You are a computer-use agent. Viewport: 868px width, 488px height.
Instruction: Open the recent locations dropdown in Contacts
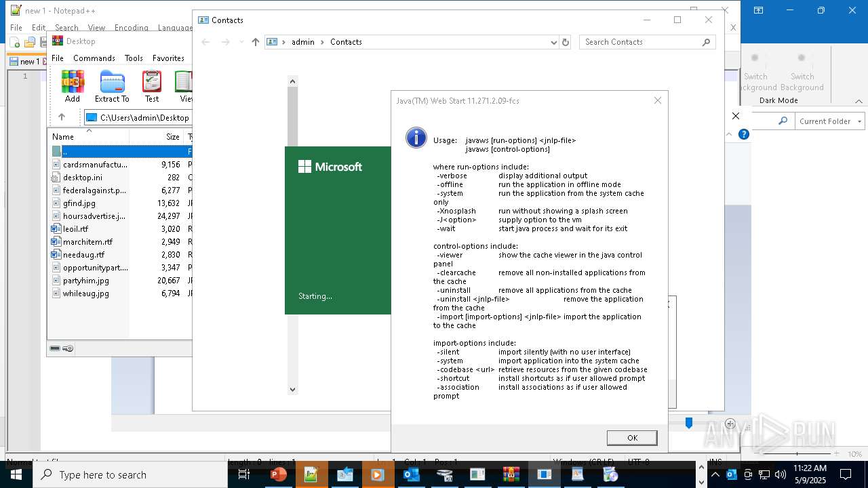241,42
